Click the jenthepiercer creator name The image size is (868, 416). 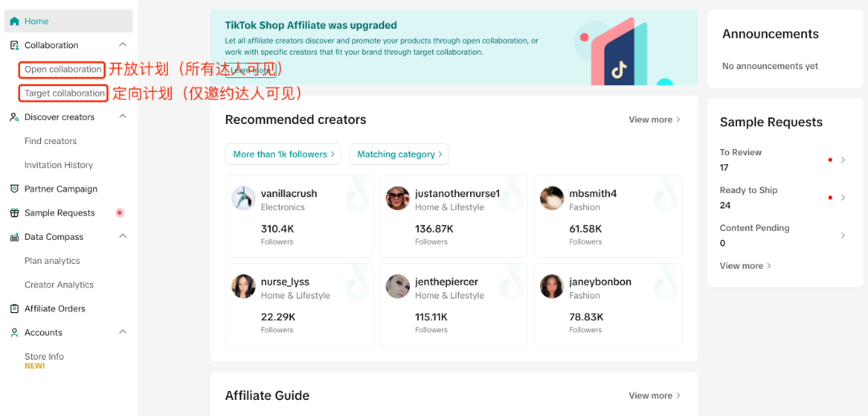(447, 282)
